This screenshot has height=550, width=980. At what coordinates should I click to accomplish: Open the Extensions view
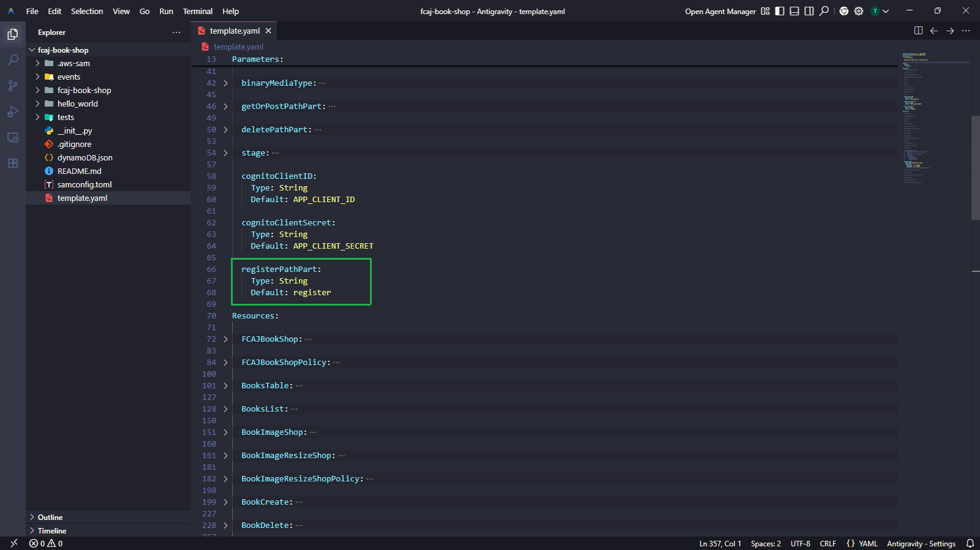point(13,163)
